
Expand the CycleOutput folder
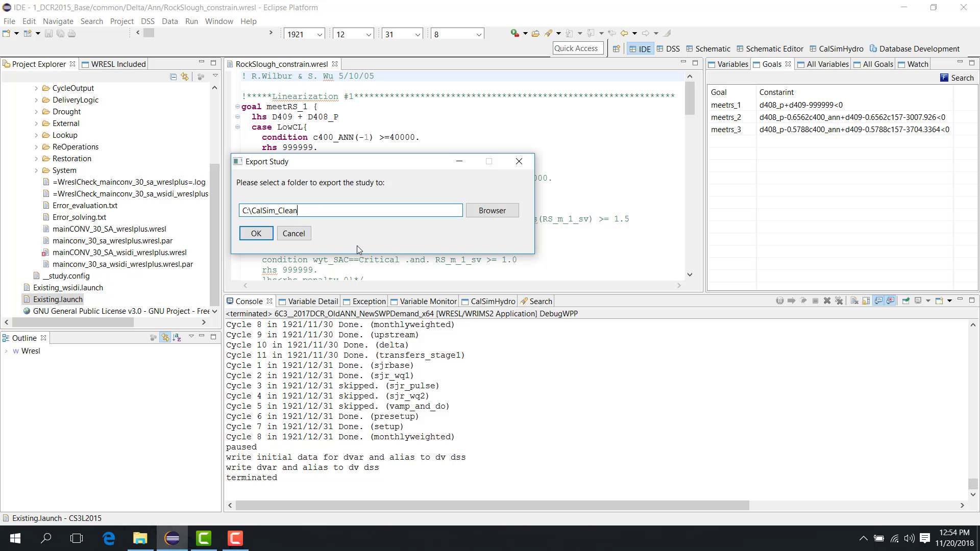pyautogui.click(x=36, y=88)
